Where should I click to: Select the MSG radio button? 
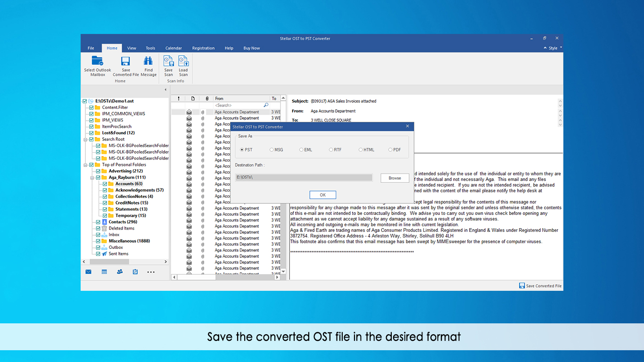point(272,150)
